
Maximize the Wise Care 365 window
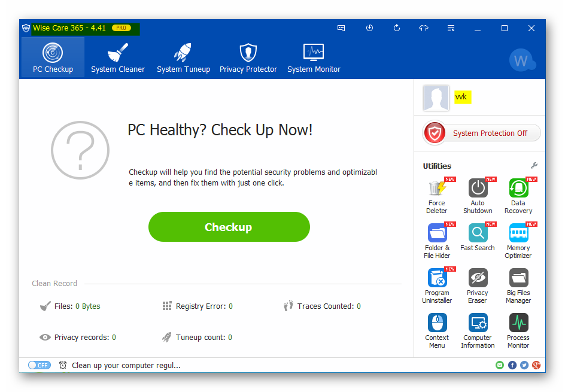[x=505, y=28]
